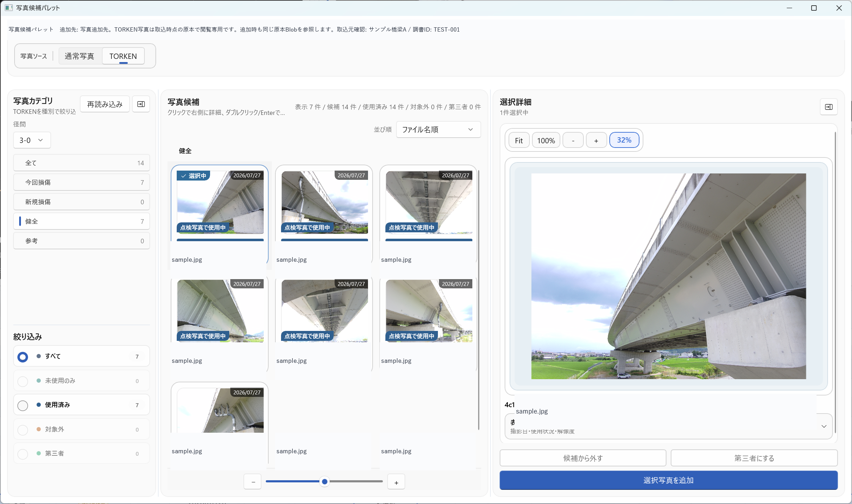Click 第三者にする button

[x=754, y=458]
